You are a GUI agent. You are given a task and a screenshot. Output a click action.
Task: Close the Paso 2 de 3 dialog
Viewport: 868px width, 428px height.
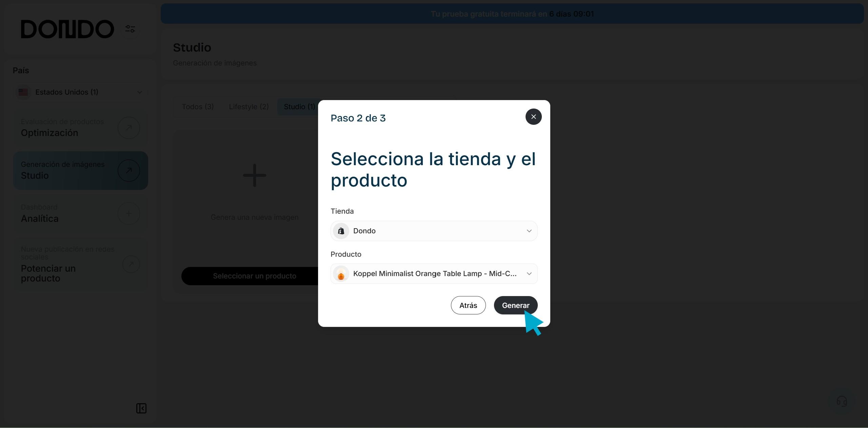533,117
